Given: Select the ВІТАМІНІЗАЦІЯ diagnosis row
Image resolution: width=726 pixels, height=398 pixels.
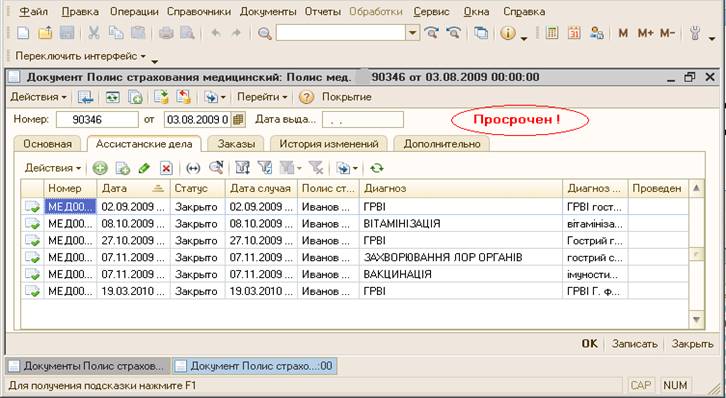Looking at the screenshot, I should click(x=355, y=224).
